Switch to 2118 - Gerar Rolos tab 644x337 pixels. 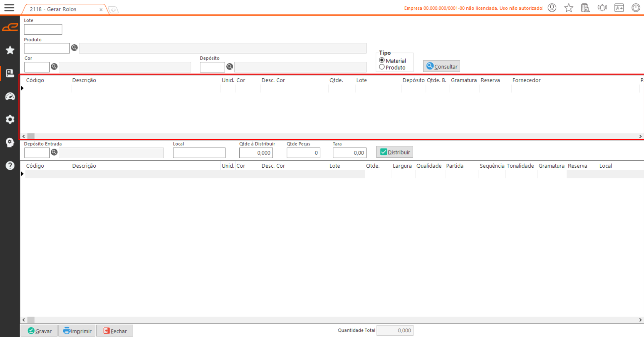tap(53, 9)
